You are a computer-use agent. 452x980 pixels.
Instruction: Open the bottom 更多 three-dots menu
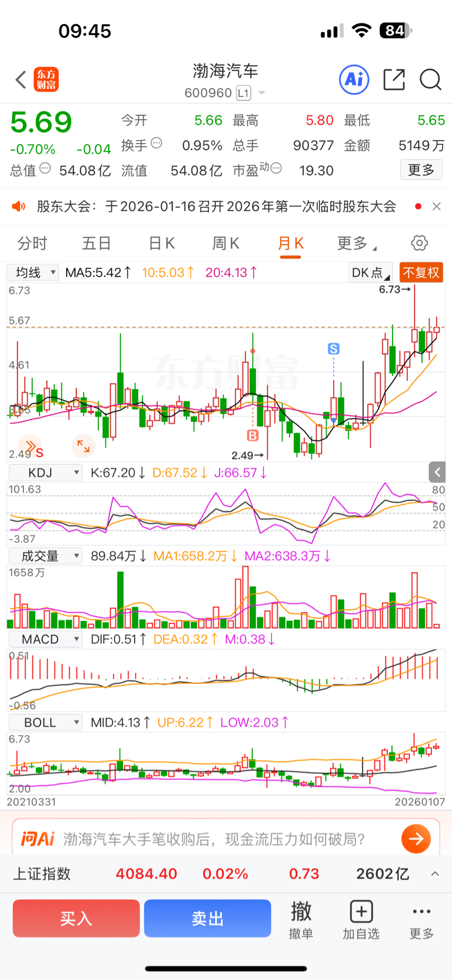tap(421, 920)
